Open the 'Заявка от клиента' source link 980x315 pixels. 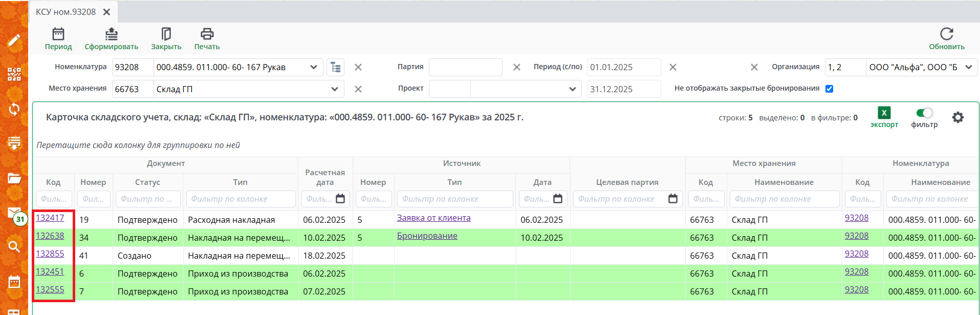[433, 218]
